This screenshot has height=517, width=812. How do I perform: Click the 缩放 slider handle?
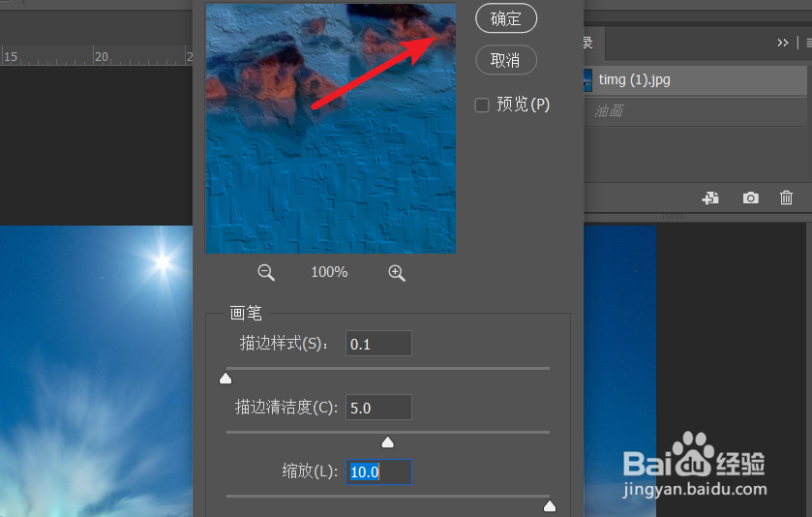[550, 506]
